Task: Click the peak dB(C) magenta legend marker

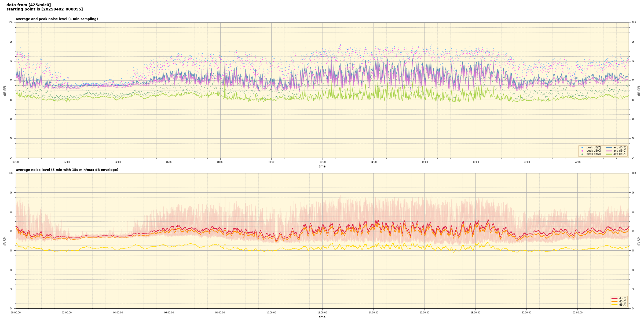Action: coord(582,151)
